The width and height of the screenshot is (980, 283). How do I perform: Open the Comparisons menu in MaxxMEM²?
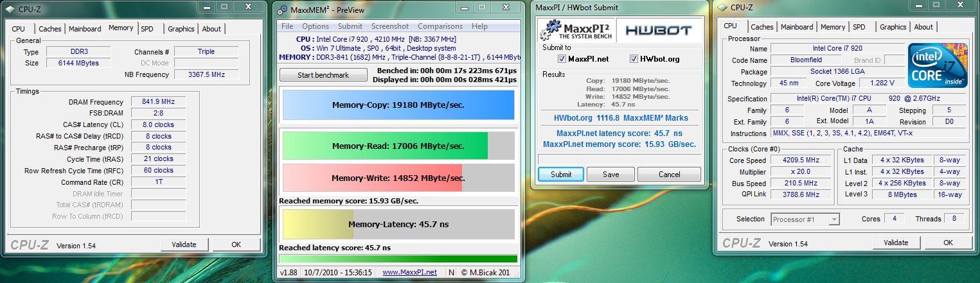click(440, 26)
